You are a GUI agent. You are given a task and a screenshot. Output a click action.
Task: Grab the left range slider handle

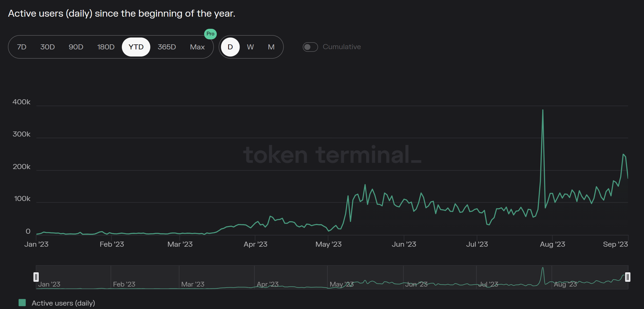tap(36, 277)
